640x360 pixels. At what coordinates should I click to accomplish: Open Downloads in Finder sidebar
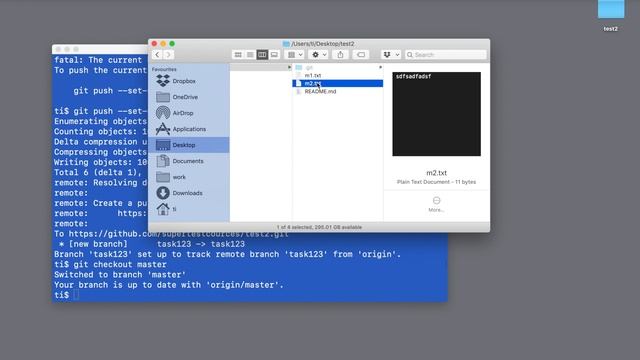tap(189, 193)
